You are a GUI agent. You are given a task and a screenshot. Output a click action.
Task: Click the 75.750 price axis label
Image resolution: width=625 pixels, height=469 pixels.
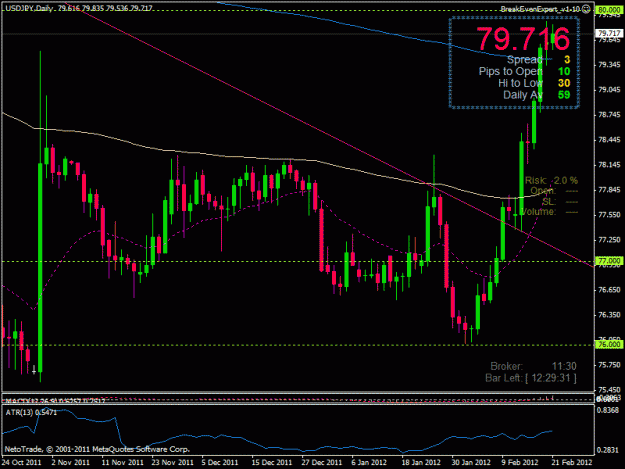[x=609, y=365]
